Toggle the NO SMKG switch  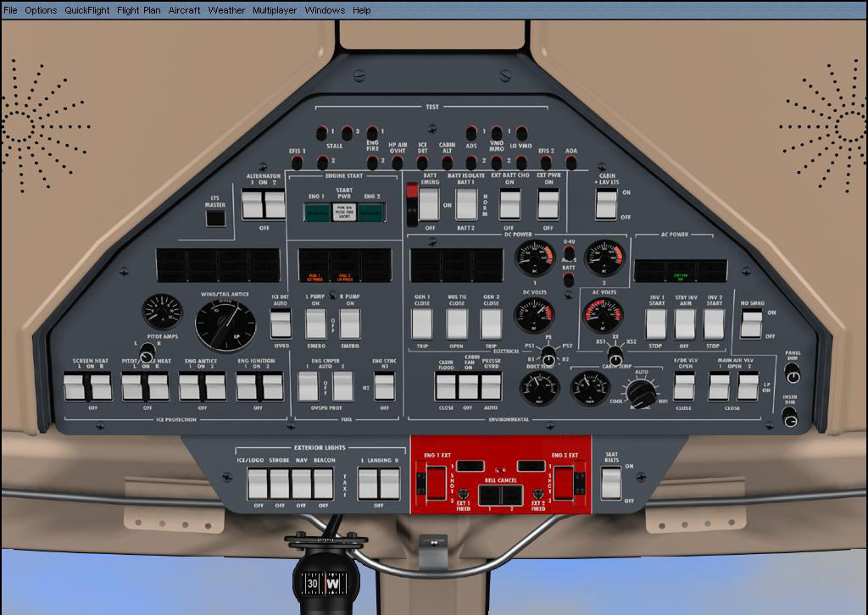click(x=750, y=323)
